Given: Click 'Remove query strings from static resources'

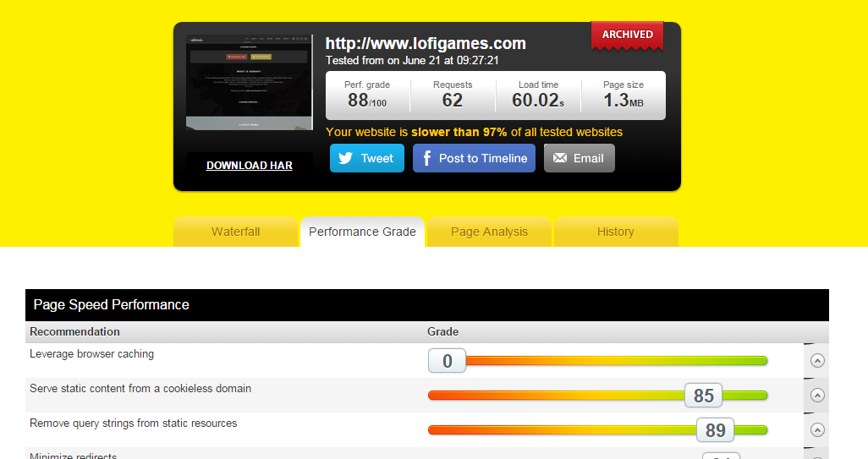Looking at the screenshot, I should (x=134, y=423).
